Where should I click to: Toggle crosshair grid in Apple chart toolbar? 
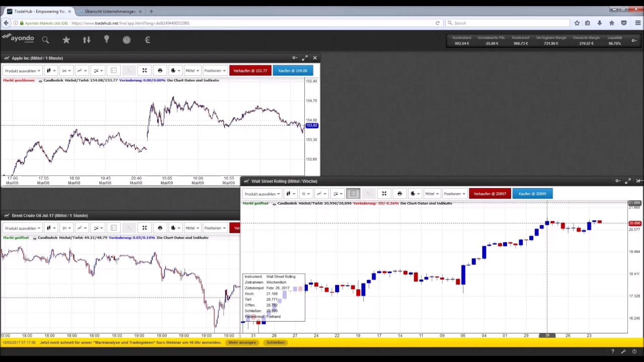pos(114,70)
